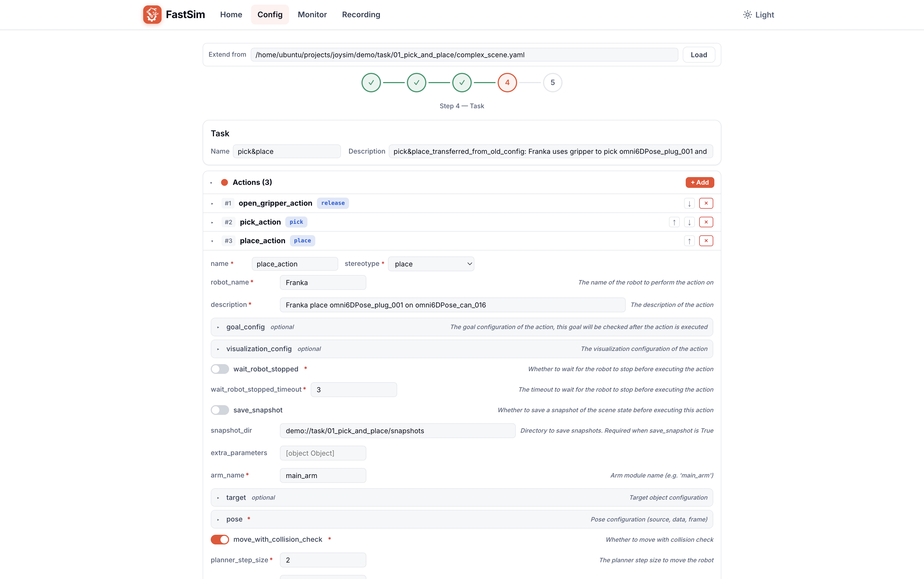
Task: Expand the pose configuration section
Action: pos(462,519)
